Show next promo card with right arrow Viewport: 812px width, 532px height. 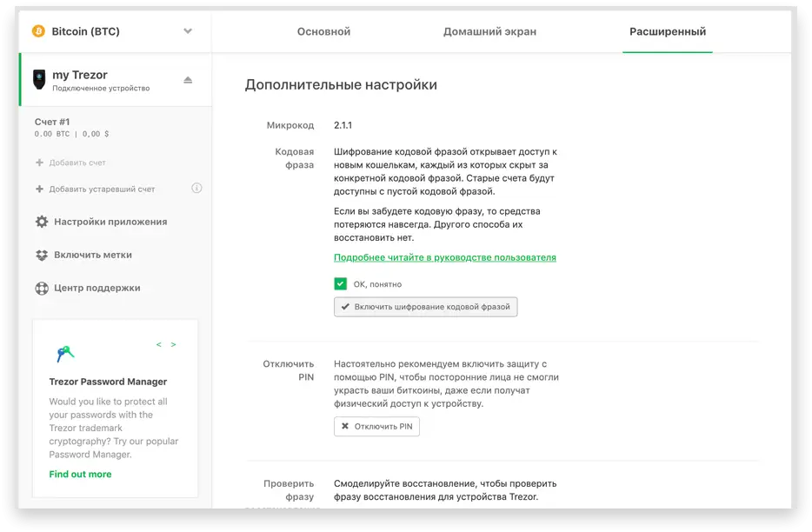tap(174, 344)
